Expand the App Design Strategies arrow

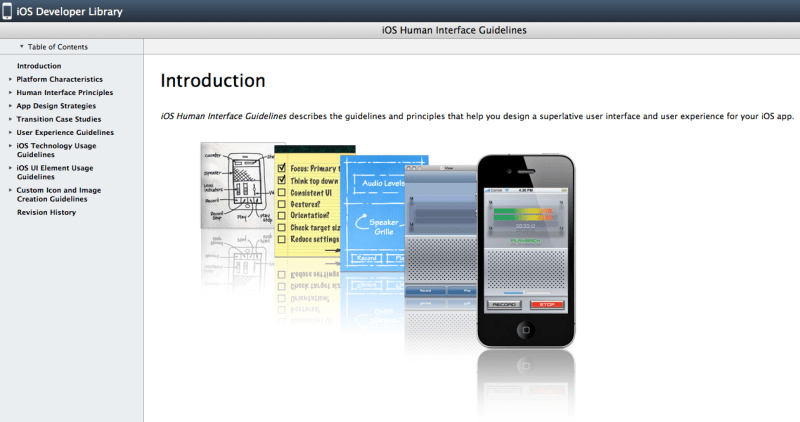[10, 106]
